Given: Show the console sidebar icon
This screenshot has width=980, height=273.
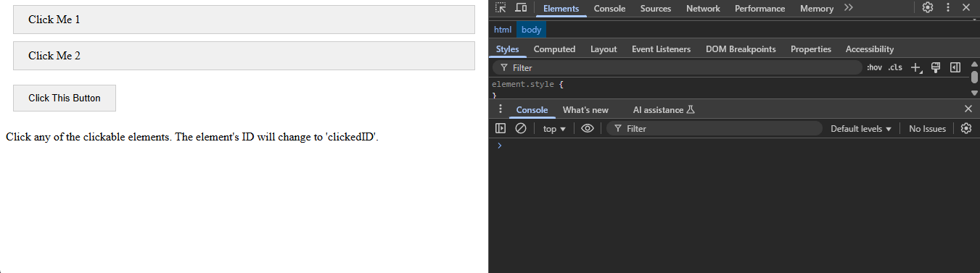Looking at the screenshot, I should [501, 128].
